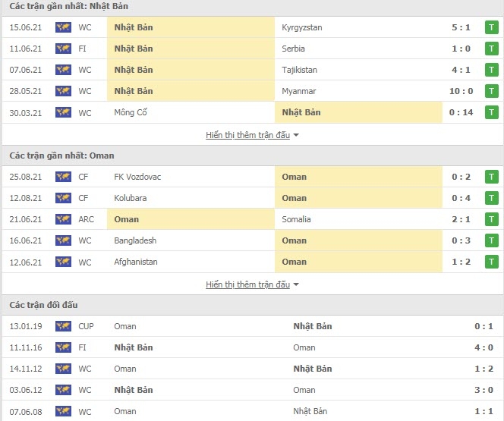The height and width of the screenshot is (421, 504).
Task: Click the green T badge on the Afghanistan row
Action: pyautogui.click(x=491, y=262)
